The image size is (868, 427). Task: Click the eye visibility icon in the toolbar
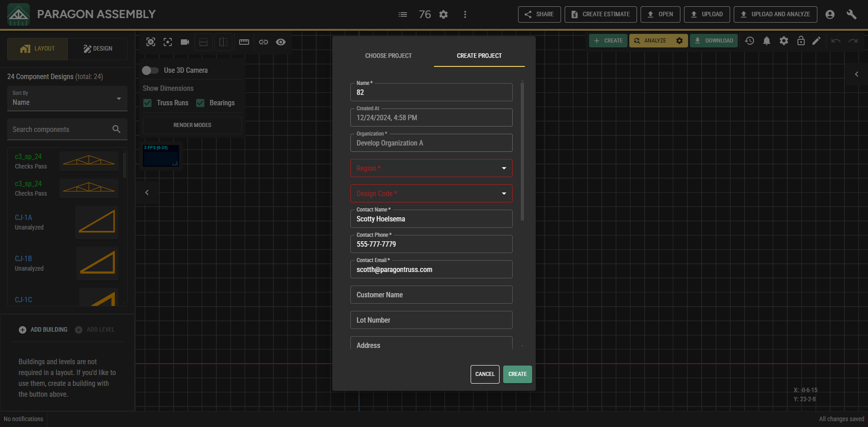281,42
